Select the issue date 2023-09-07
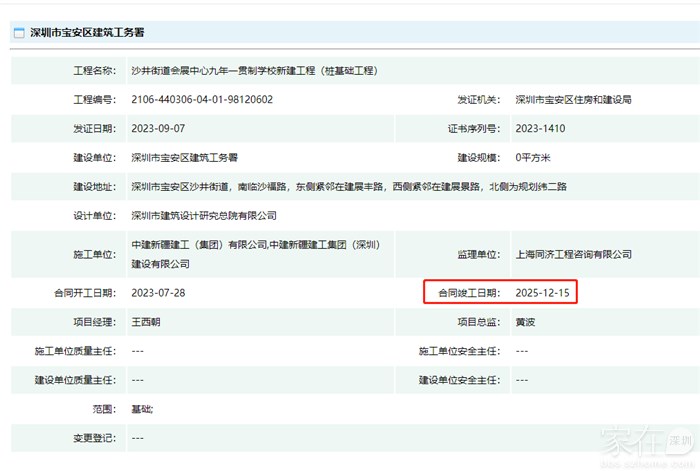The width and height of the screenshot is (700, 471). click(158, 129)
